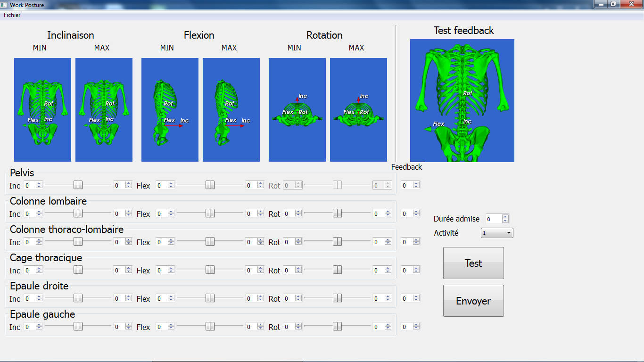Select the Flexion MAX skeleton preview
The width and height of the screenshot is (644, 362).
(x=231, y=110)
